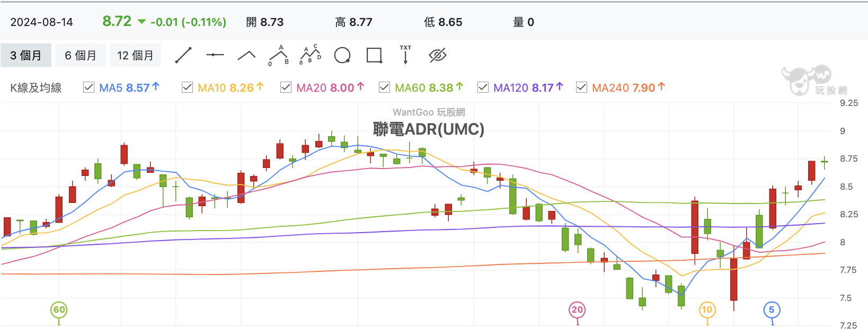
Task: Click the chart title 聯電ADR(UMC)
Action: click(x=429, y=129)
